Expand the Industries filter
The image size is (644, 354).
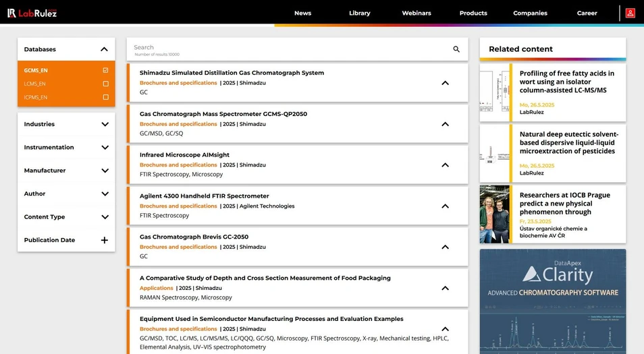pyautogui.click(x=105, y=124)
